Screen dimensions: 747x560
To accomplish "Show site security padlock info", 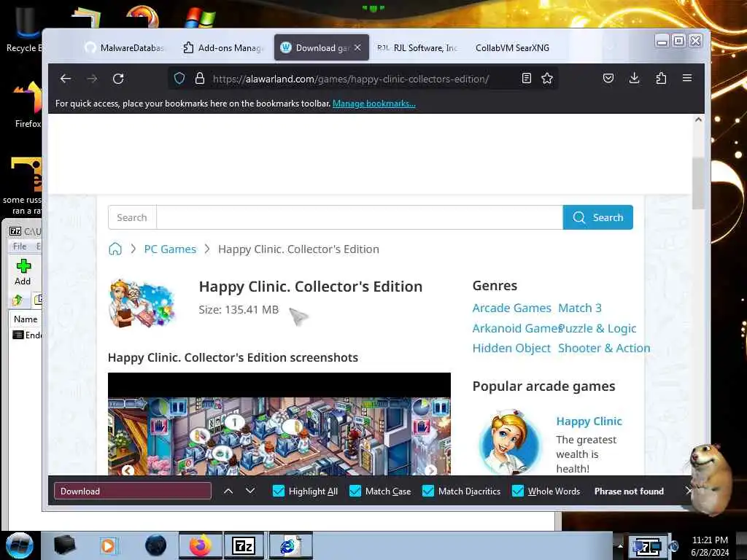I will 200,79.
